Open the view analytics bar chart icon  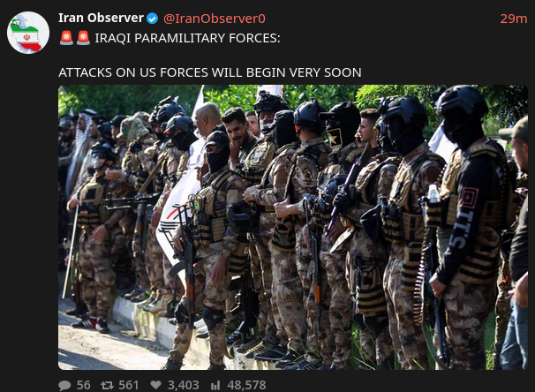[x=215, y=386]
